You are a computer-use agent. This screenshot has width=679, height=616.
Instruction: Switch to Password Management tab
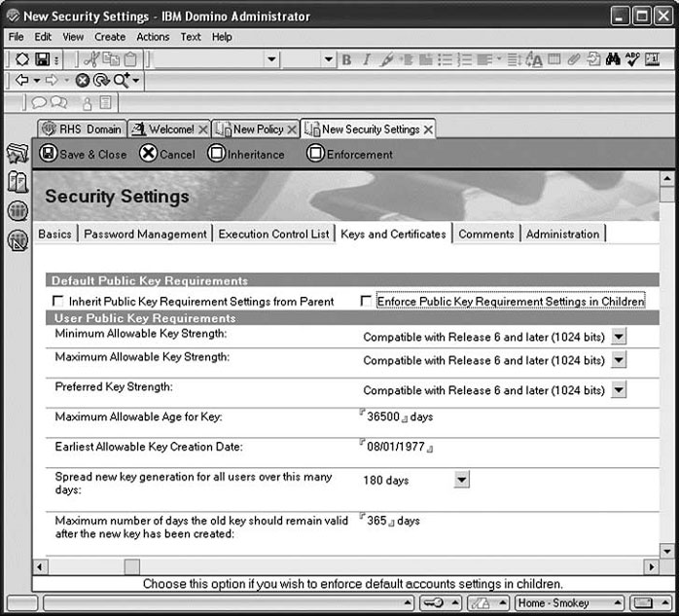pos(145,234)
